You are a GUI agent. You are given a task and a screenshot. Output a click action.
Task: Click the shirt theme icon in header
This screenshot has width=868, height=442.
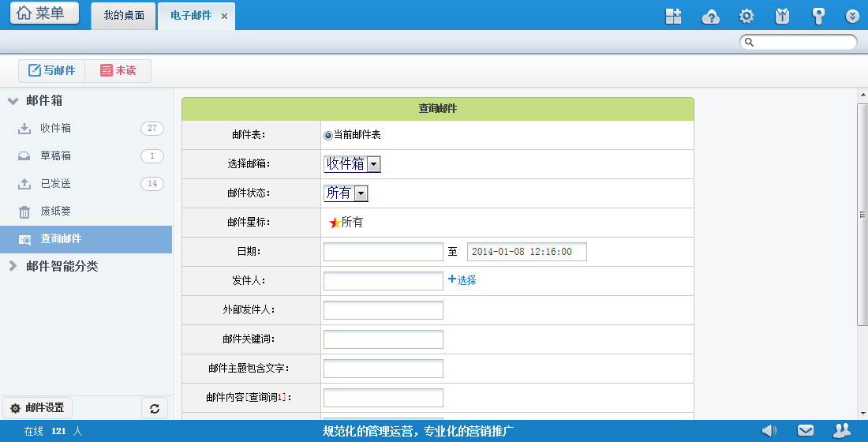click(x=782, y=17)
